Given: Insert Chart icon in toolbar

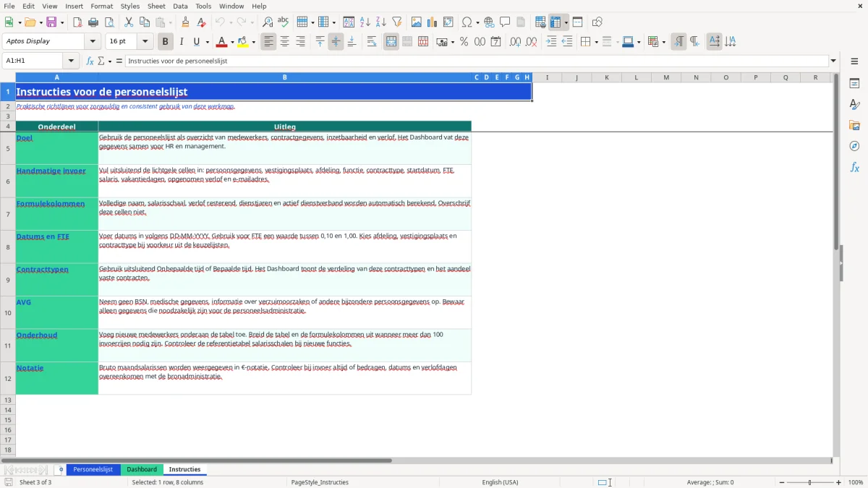Looking at the screenshot, I should point(433,22).
